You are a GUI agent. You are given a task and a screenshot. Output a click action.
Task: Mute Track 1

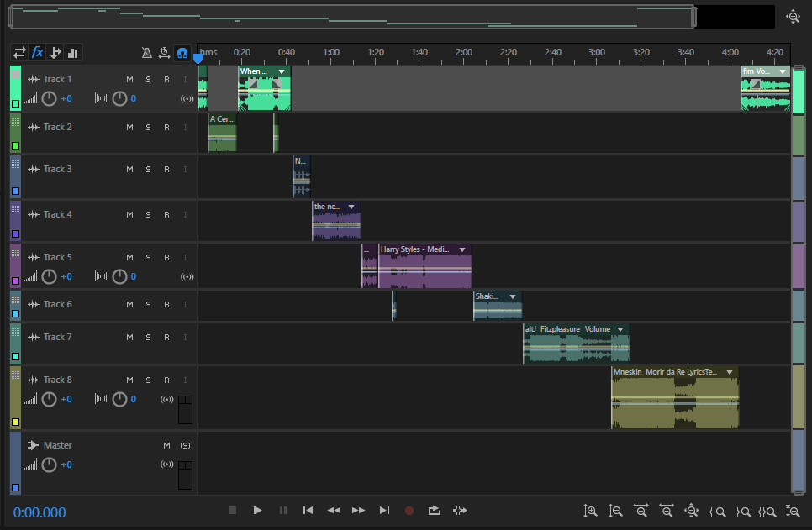tap(129, 80)
